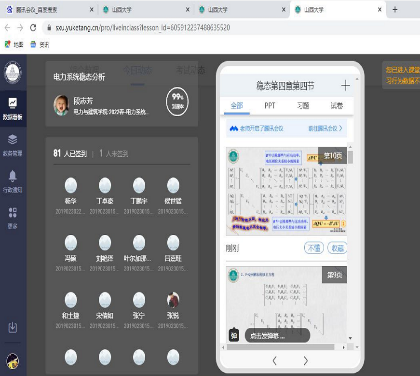Select the 全部 tab in phone preview
The height and width of the screenshot is (376, 420).
[x=237, y=106]
